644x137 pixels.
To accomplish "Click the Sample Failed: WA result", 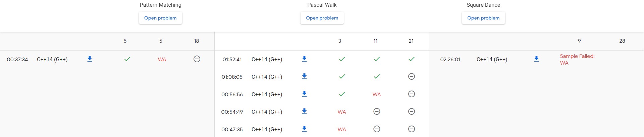I will [x=577, y=60].
